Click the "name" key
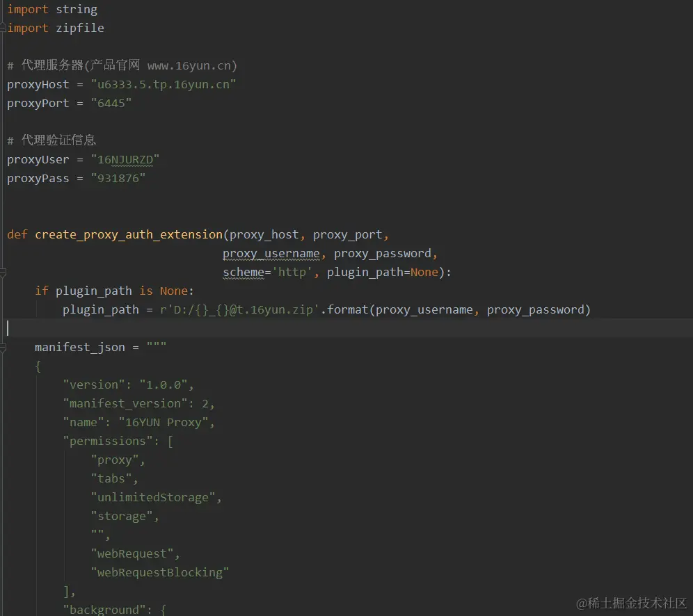This screenshot has width=693, height=616. click(83, 422)
